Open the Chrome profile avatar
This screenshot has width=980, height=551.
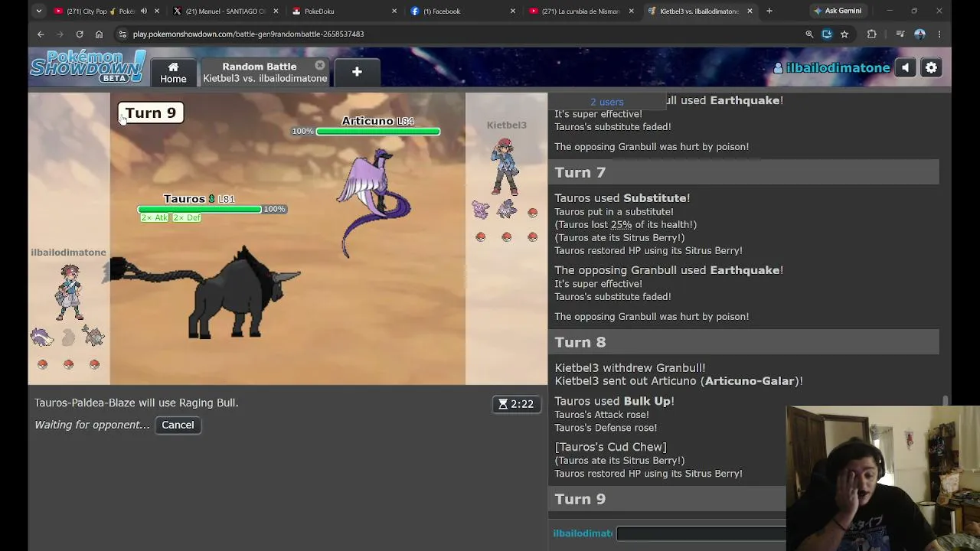[920, 34]
